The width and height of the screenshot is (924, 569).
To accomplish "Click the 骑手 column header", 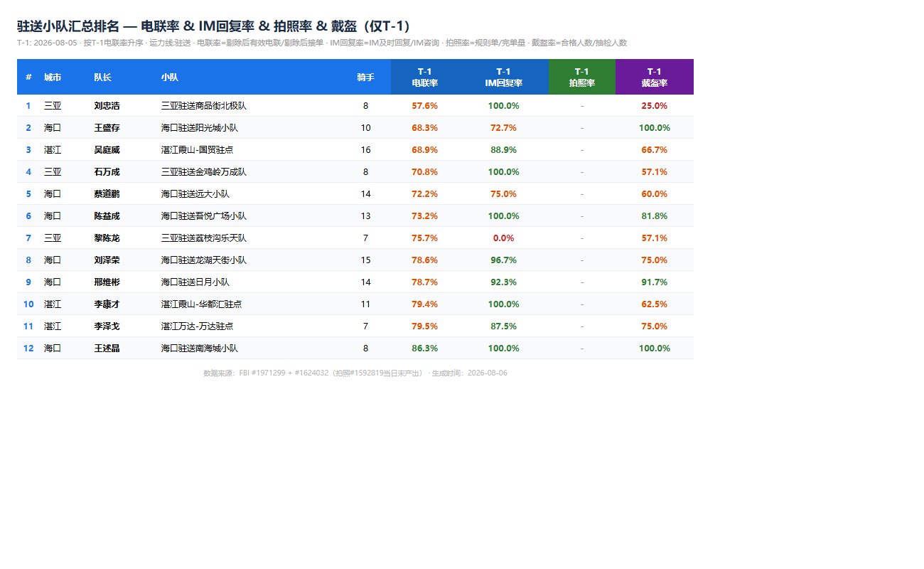I will (366, 77).
